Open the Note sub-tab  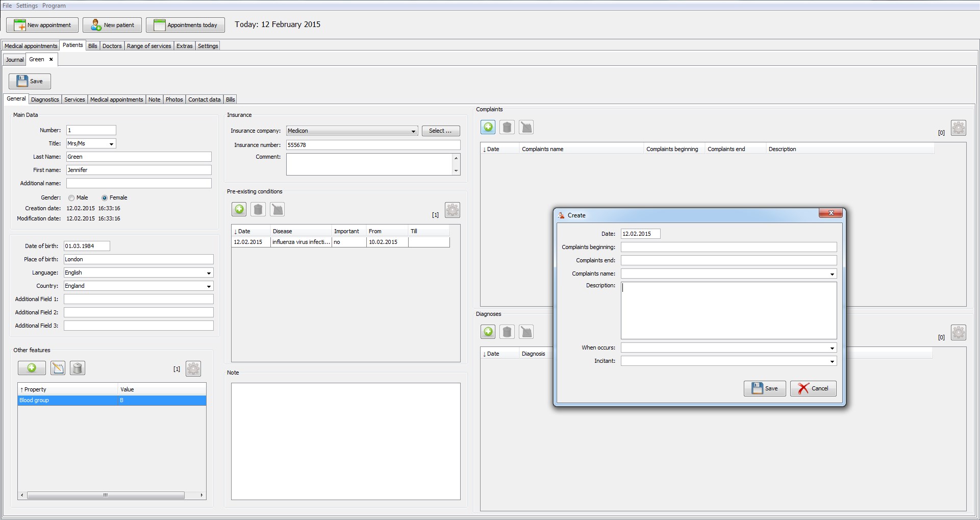pos(154,100)
